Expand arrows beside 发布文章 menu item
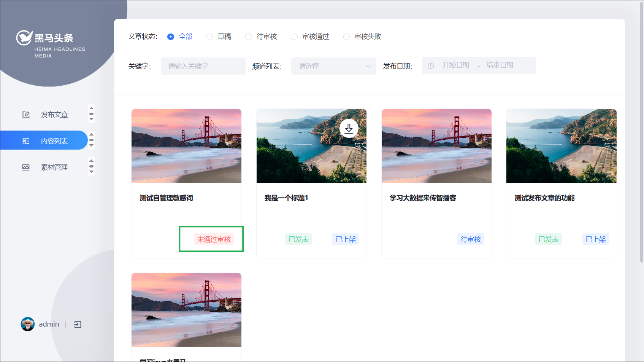 [91, 114]
